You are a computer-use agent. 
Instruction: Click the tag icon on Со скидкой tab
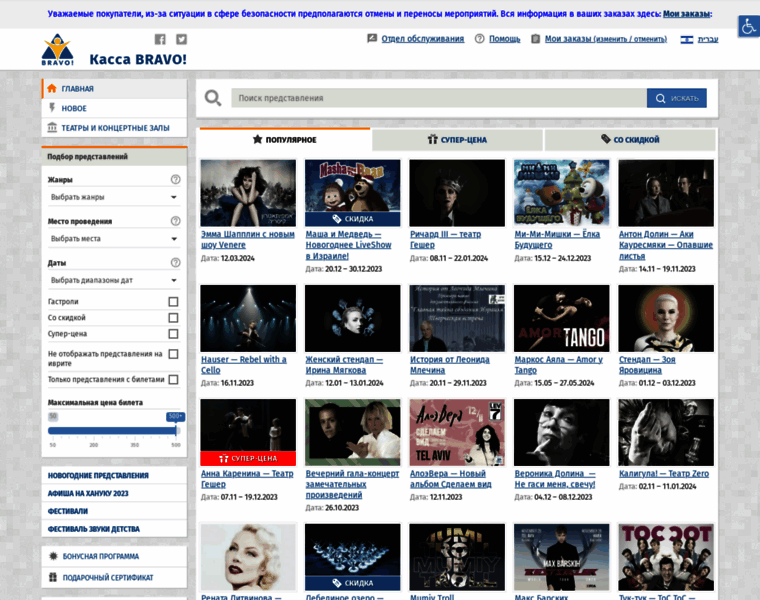point(605,139)
